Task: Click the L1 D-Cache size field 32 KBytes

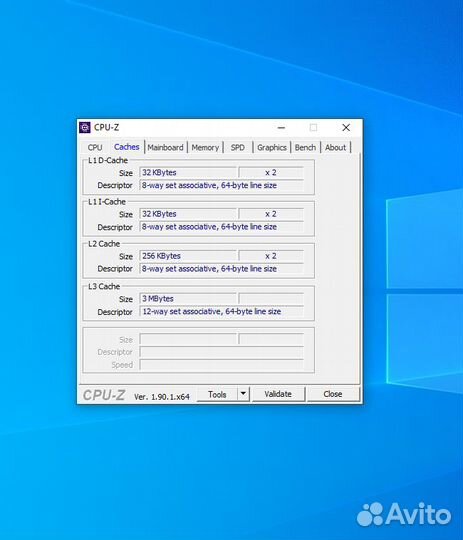Action: point(188,173)
